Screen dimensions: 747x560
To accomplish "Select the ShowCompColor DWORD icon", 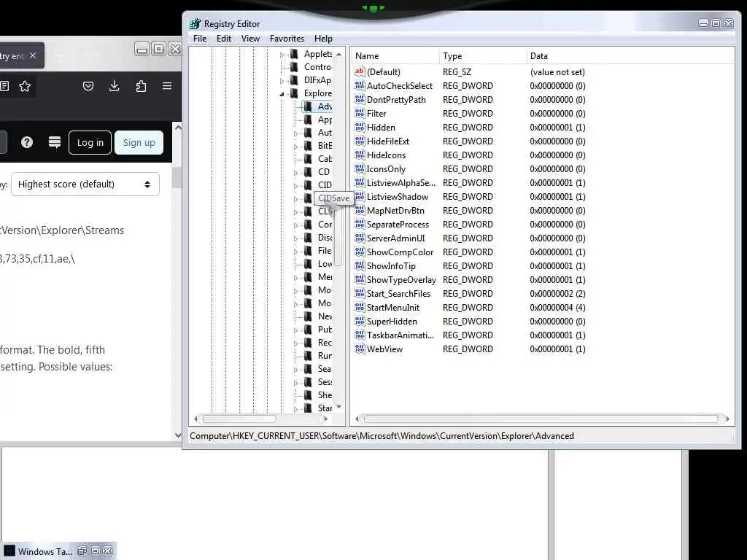I will (360, 252).
